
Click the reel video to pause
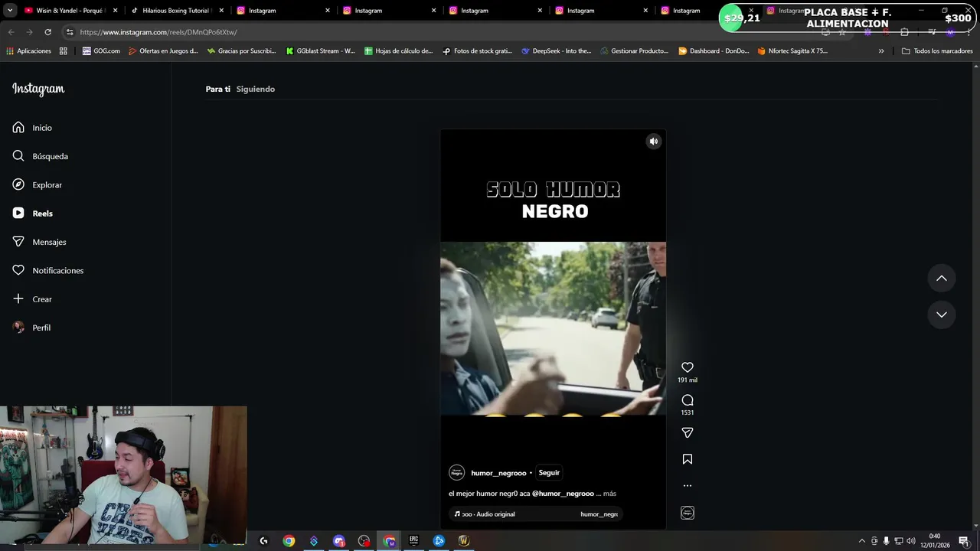(553, 328)
